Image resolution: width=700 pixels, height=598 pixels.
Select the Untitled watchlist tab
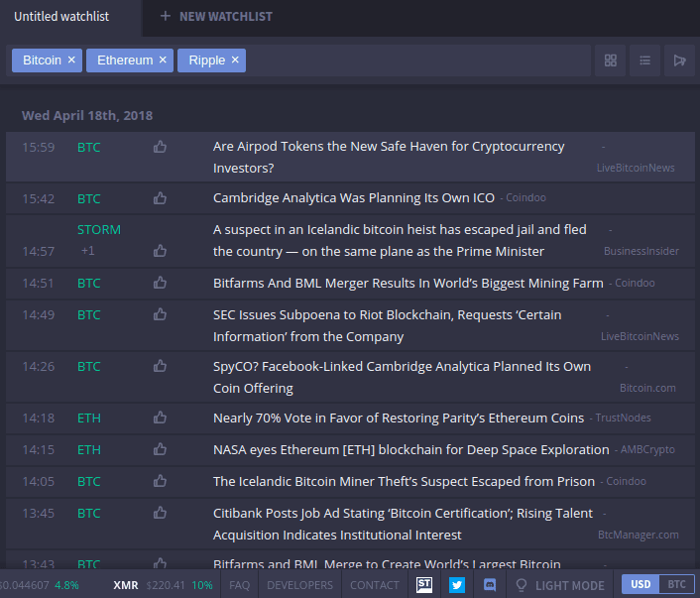tap(61, 17)
